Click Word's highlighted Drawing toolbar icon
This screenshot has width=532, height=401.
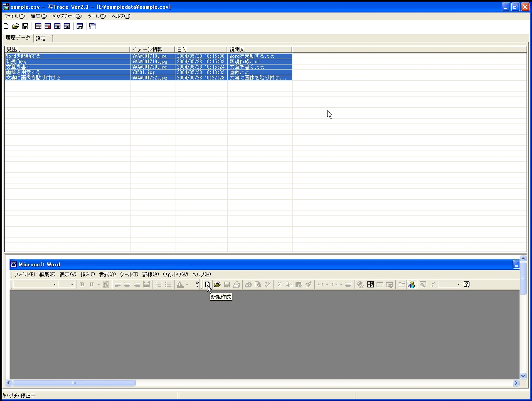tap(411, 285)
